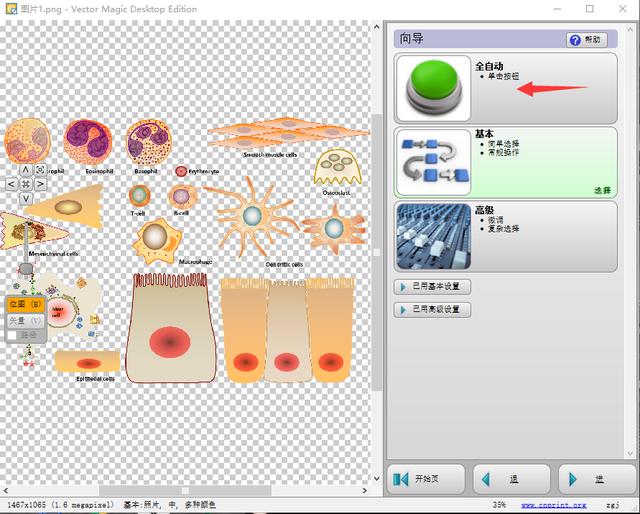
Task: Select the Basic (基本) wizard flowchart icon
Action: pos(433,162)
